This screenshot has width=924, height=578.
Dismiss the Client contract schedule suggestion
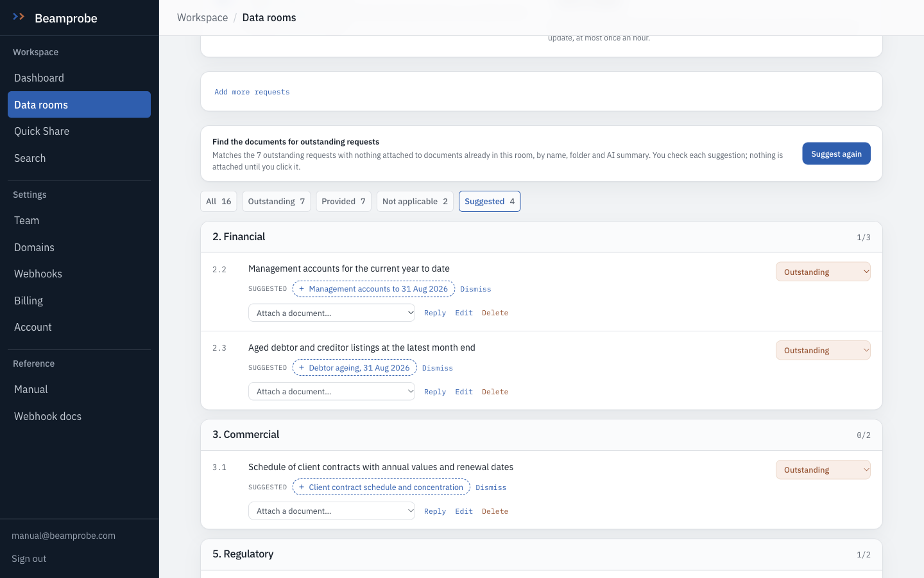491,487
